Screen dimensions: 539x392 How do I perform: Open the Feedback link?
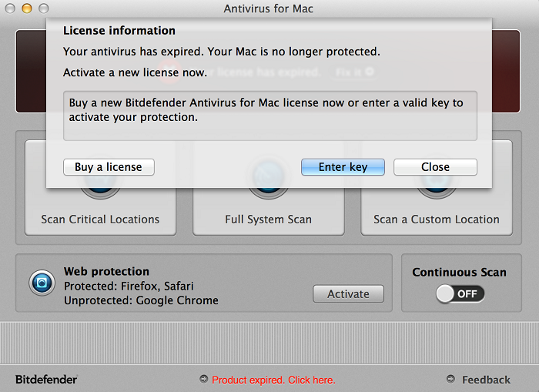click(486, 380)
